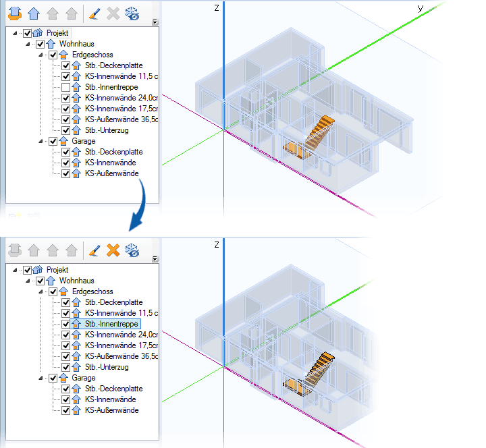Click the blue house icon in upper toolbar
This screenshot has width=486, height=448.
[x=34, y=13]
